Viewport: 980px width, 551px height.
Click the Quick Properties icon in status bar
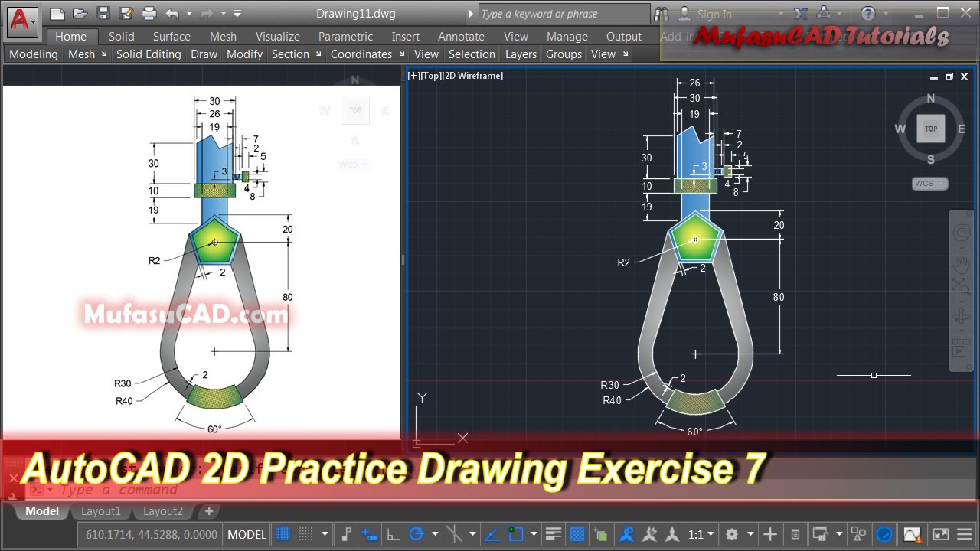795,534
